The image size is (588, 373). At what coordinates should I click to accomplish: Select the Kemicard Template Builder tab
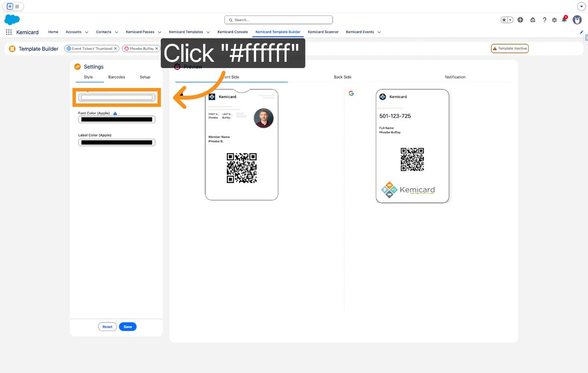tap(278, 32)
